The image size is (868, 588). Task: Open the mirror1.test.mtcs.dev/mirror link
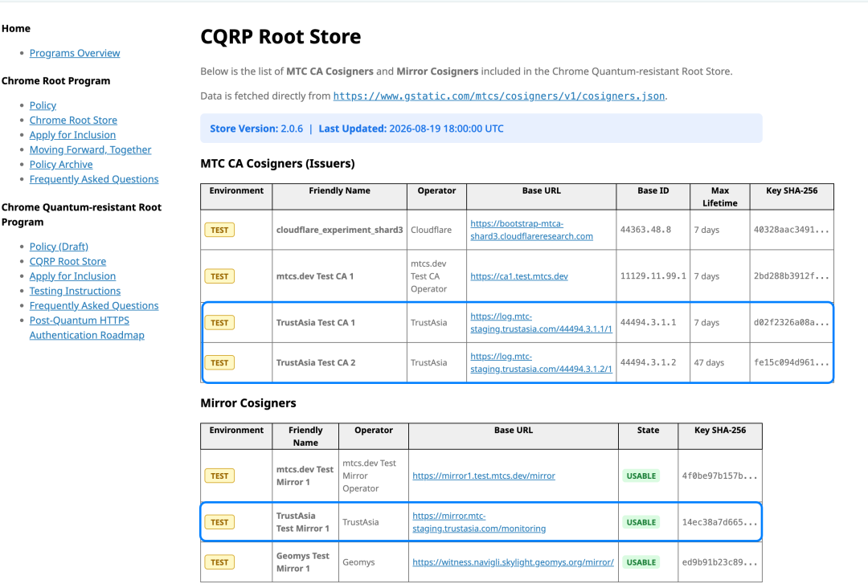pyautogui.click(x=484, y=476)
